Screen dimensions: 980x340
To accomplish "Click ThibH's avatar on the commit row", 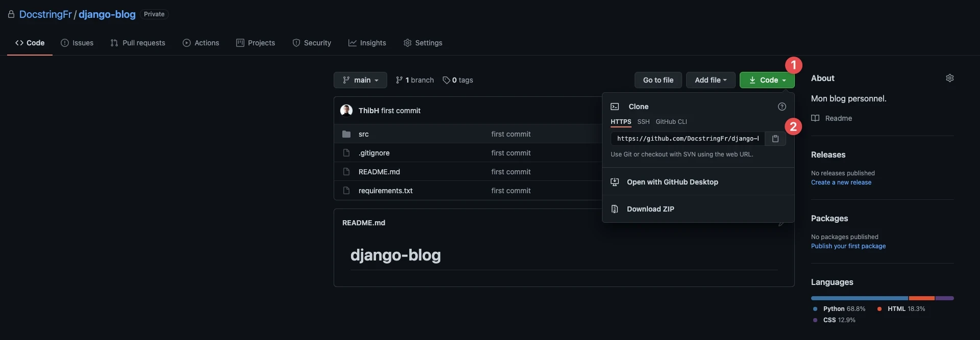I will pos(347,111).
